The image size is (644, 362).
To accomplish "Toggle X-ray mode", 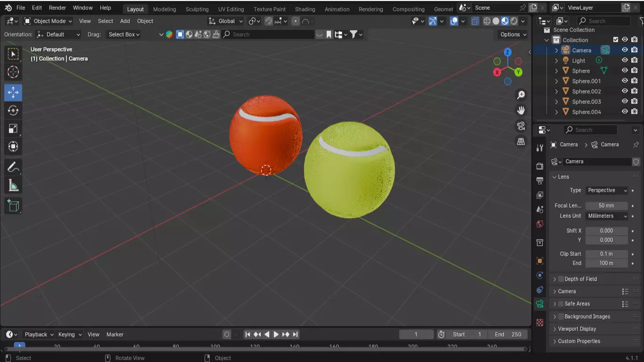I will coord(475,21).
